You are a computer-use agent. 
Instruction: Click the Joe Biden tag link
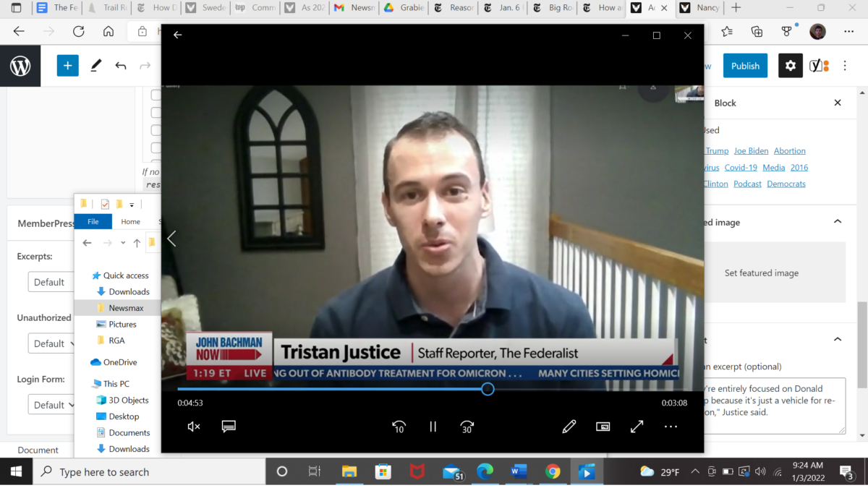pyautogui.click(x=751, y=151)
